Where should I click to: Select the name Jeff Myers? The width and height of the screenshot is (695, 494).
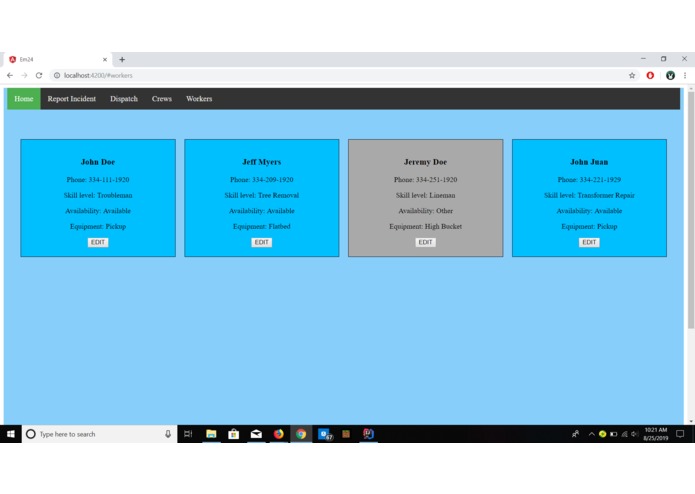click(x=262, y=162)
